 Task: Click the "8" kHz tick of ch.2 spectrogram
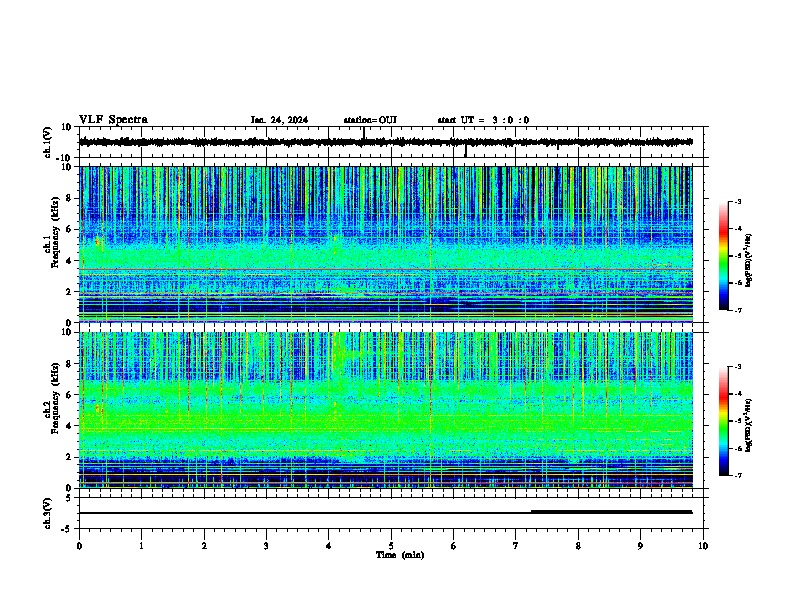69,364
